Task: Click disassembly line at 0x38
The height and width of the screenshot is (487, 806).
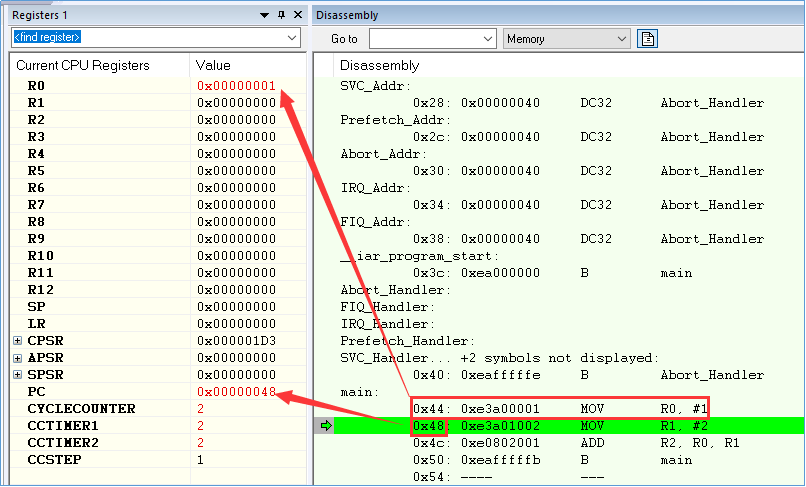Action: [x=569, y=238]
